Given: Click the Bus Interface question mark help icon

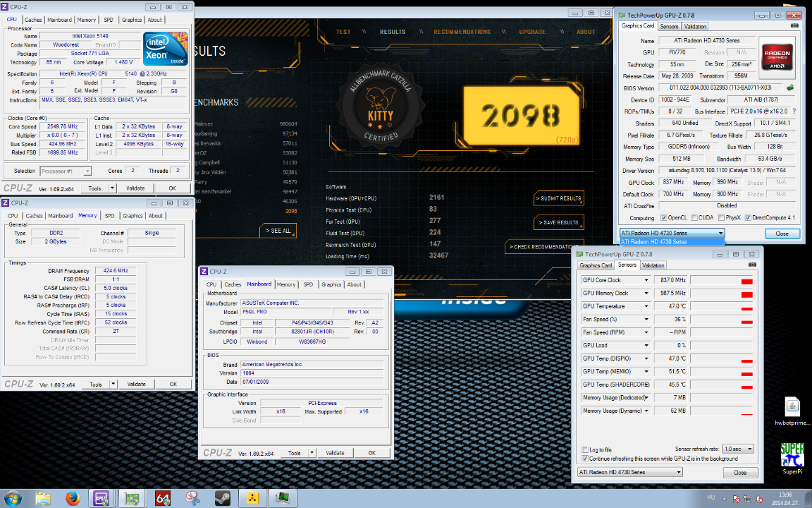Looking at the screenshot, I should pos(794,111).
